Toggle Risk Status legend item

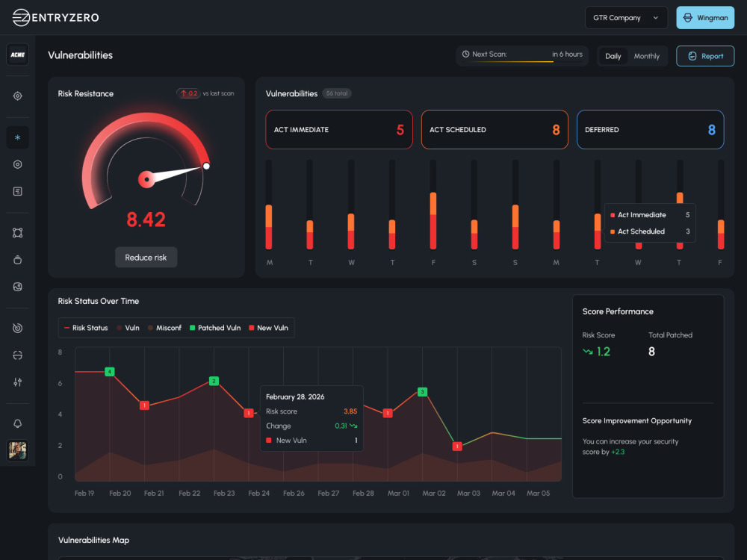pos(86,328)
